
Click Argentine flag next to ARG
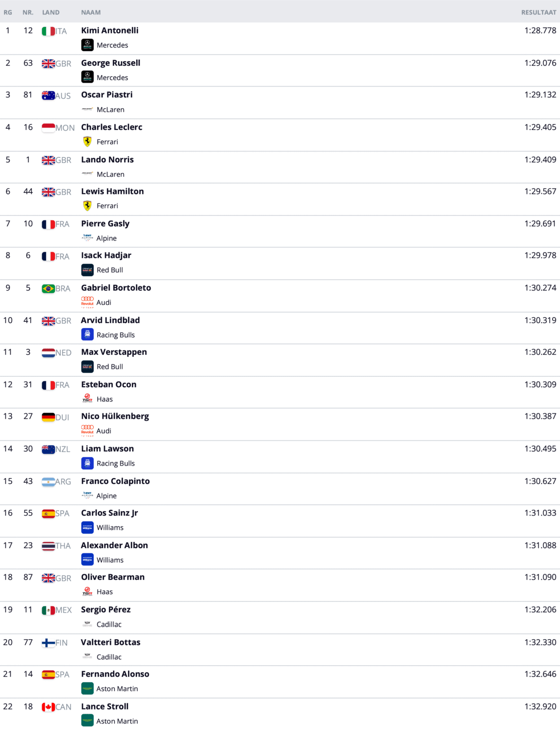point(48,482)
